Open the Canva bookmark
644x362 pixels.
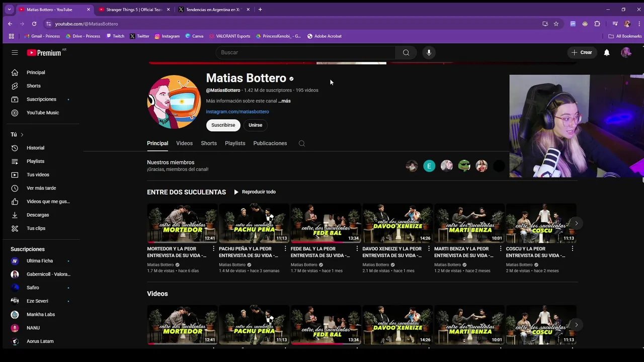pos(194,36)
